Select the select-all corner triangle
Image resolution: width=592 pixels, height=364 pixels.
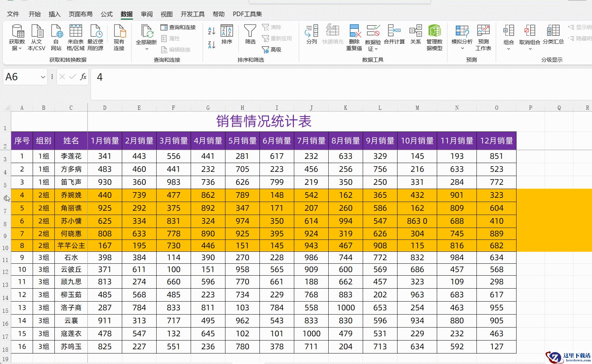pyautogui.click(x=7, y=108)
